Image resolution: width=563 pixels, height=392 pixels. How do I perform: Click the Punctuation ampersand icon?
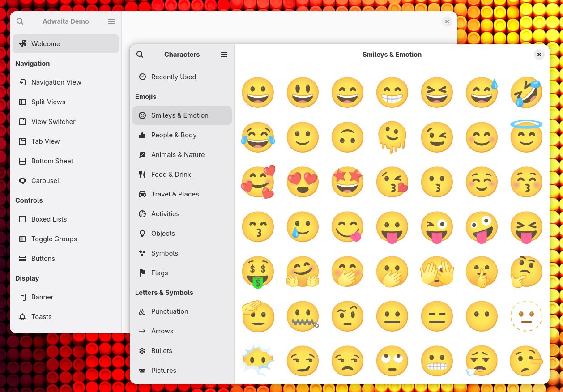[x=142, y=311]
